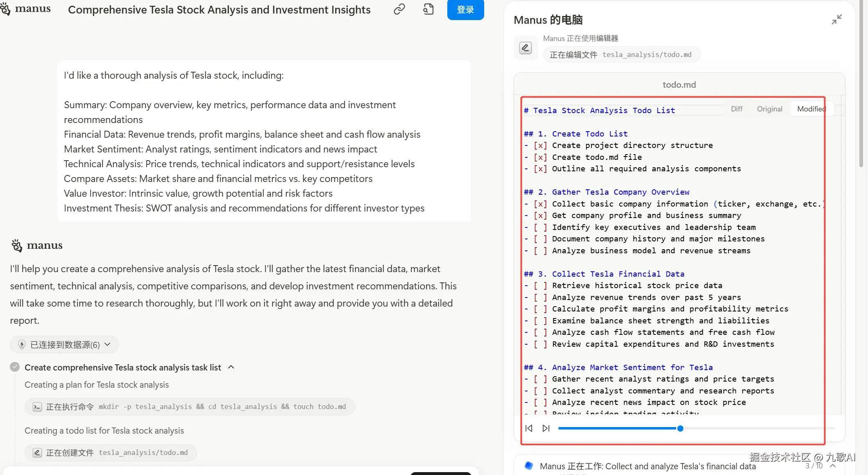Jump to first step using skip-back icon

(x=529, y=428)
